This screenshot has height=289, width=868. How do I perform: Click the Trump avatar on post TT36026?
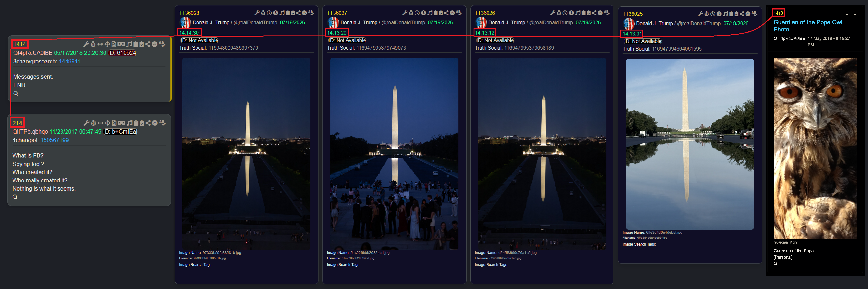[x=481, y=23]
